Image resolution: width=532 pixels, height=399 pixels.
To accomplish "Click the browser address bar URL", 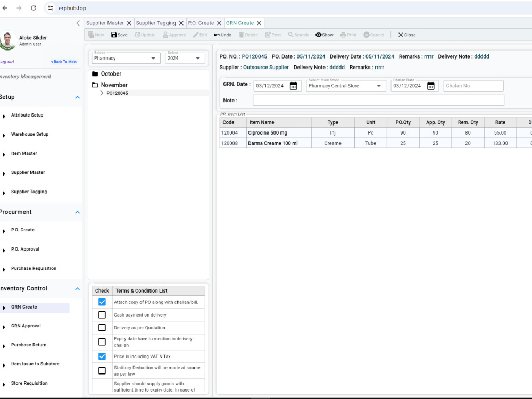I will tap(72, 8).
